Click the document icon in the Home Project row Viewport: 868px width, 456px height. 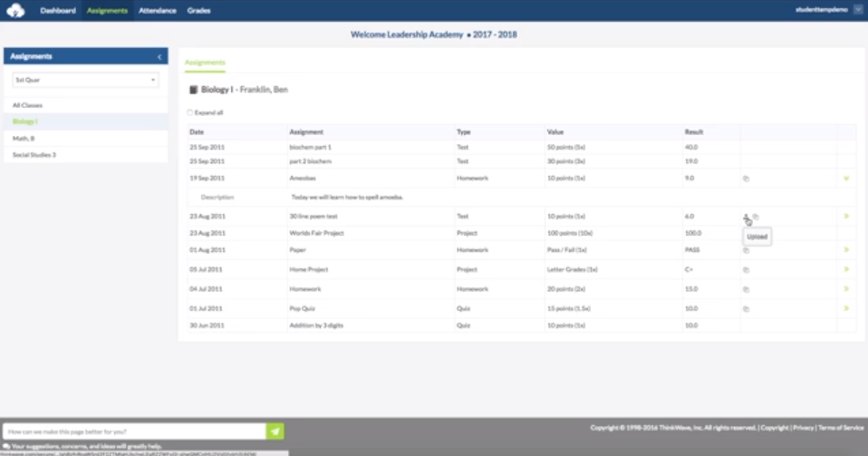[746, 270]
